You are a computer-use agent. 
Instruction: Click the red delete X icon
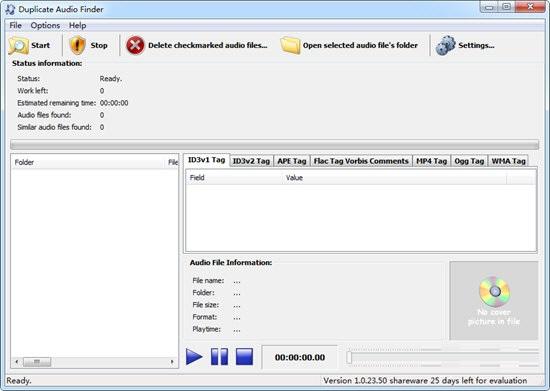coord(135,45)
